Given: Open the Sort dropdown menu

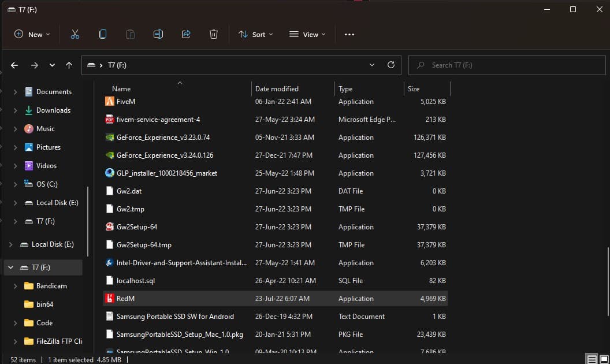Looking at the screenshot, I should coord(255,34).
